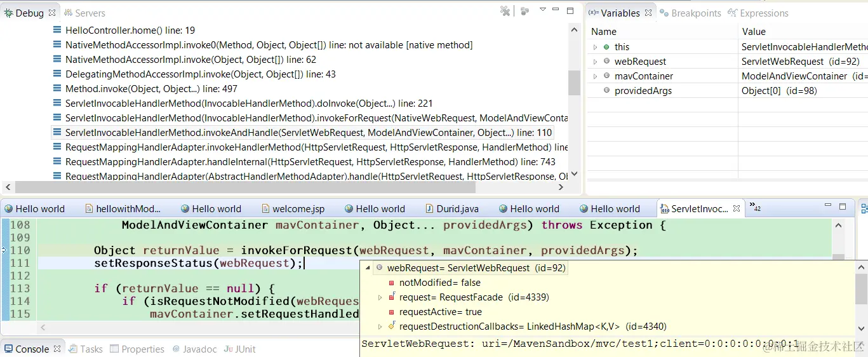Screen dimensions: 868x357
Task: Select NativeMethodAccessorImpl.invoke line: 62 frame
Action: [190, 60]
